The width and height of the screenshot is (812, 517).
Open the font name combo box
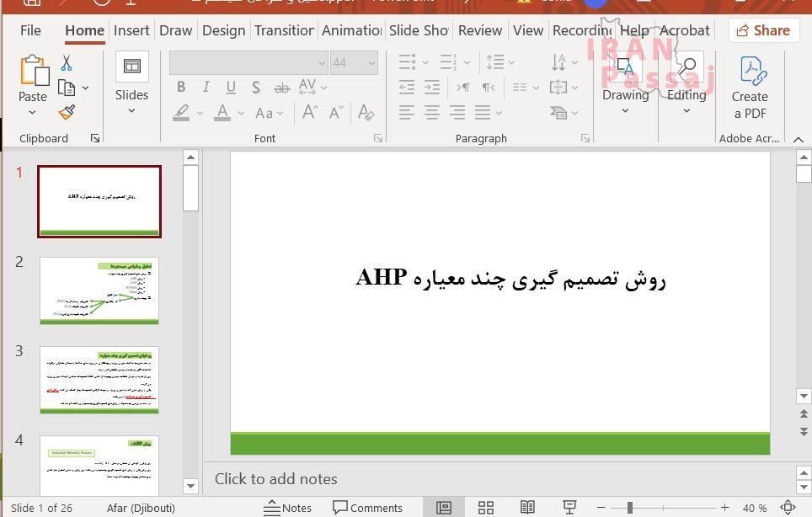point(248,62)
